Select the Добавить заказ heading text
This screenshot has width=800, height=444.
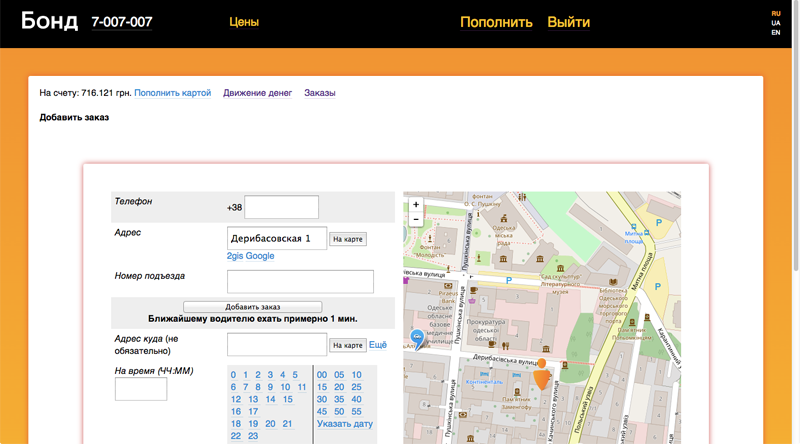pos(74,117)
